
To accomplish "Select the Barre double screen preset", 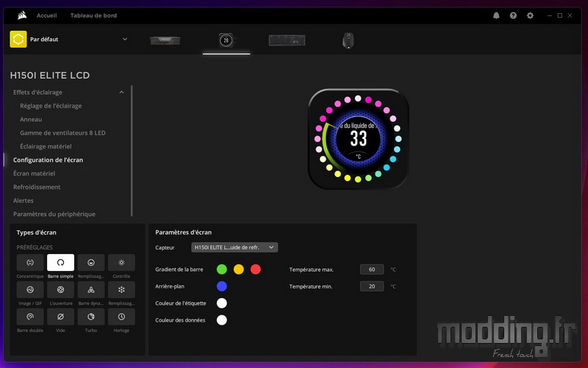I will pos(30,317).
